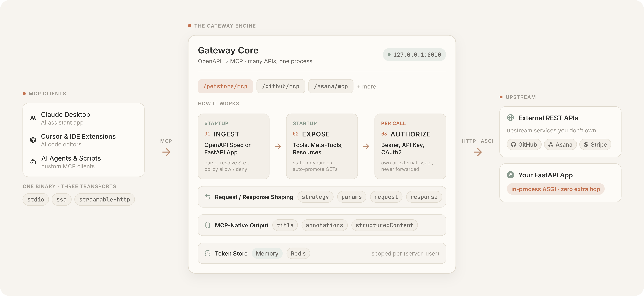This screenshot has width=644, height=296.
Task: Click the AI Agents robot icon
Action: click(33, 162)
